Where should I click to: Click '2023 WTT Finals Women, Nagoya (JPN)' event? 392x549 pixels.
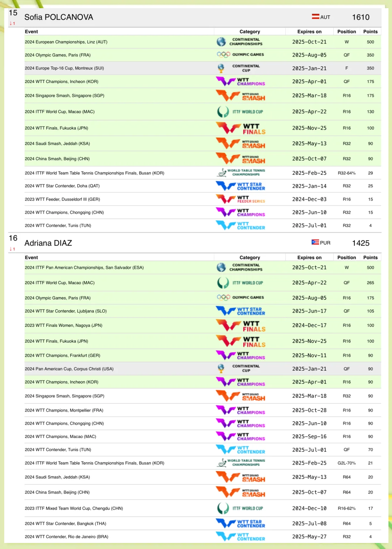pos(64,325)
